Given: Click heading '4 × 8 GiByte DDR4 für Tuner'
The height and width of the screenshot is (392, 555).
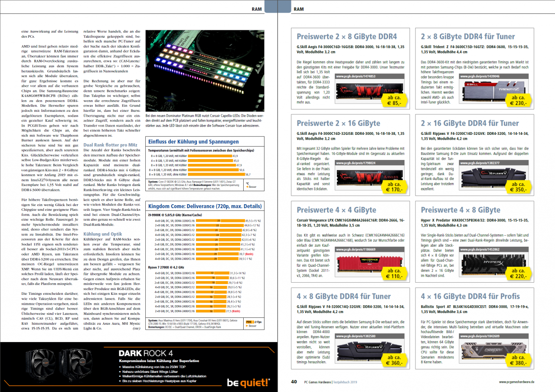Looking at the screenshot, I should [344, 297].
